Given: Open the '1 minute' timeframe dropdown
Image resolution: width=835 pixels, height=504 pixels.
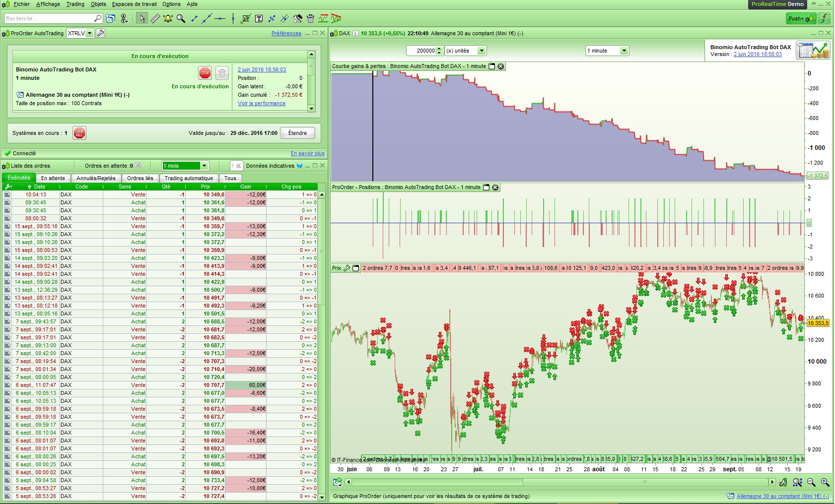Looking at the screenshot, I should point(624,51).
